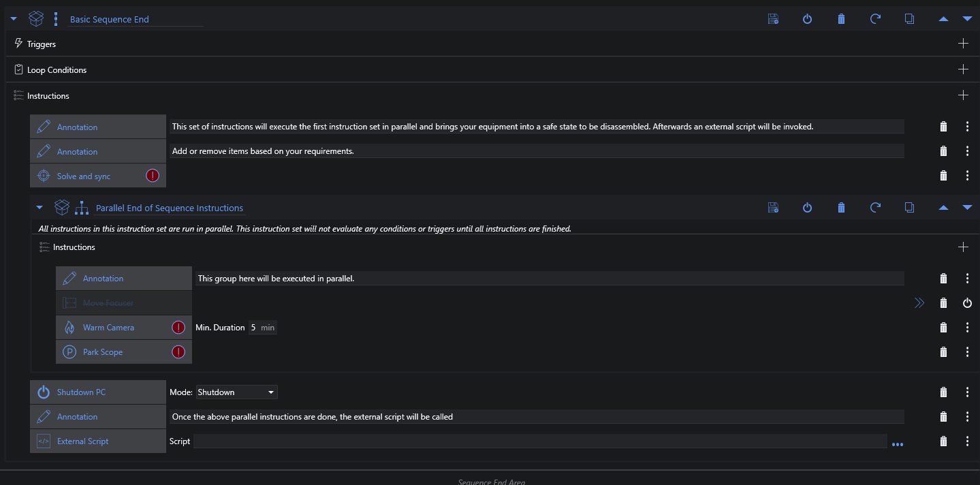980x485 pixels.
Task: Click the Shutdown PC instruction label
Action: 81,392
